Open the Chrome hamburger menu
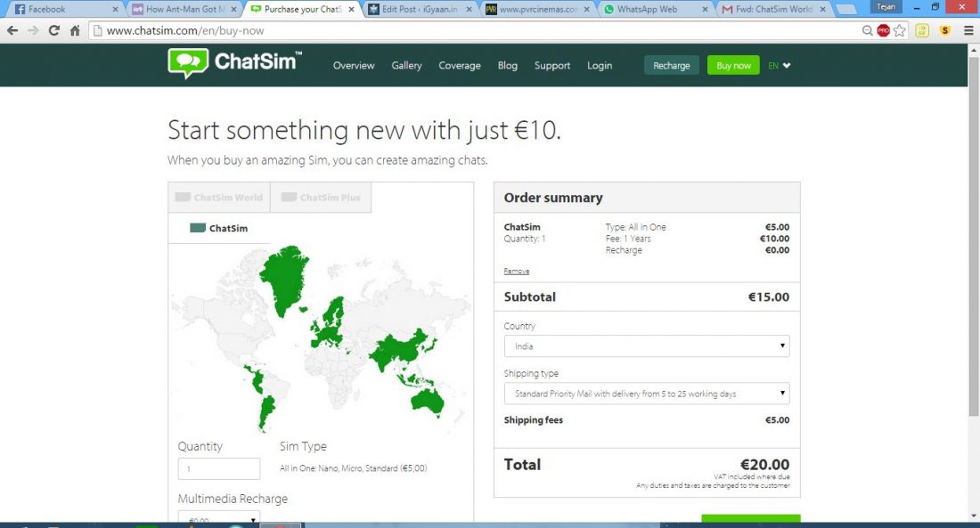 [x=968, y=30]
